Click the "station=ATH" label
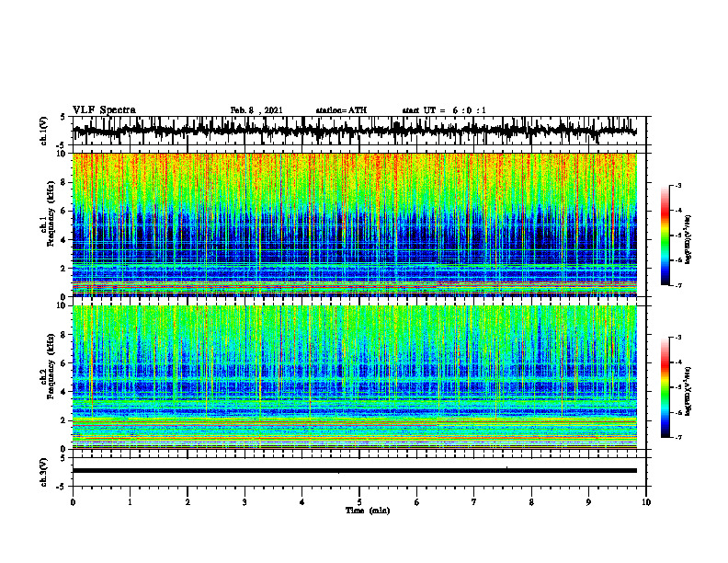 click(x=341, y=110)
